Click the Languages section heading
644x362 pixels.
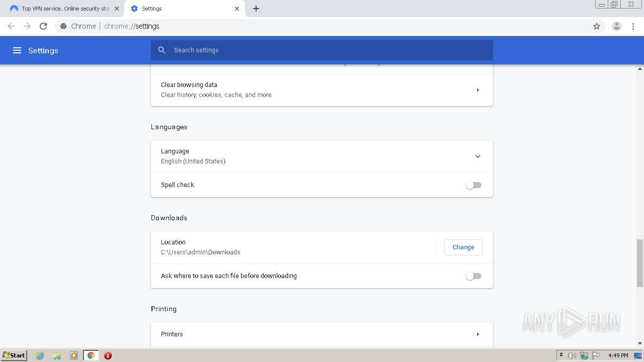pyautogui.click(x=169, y=127)
